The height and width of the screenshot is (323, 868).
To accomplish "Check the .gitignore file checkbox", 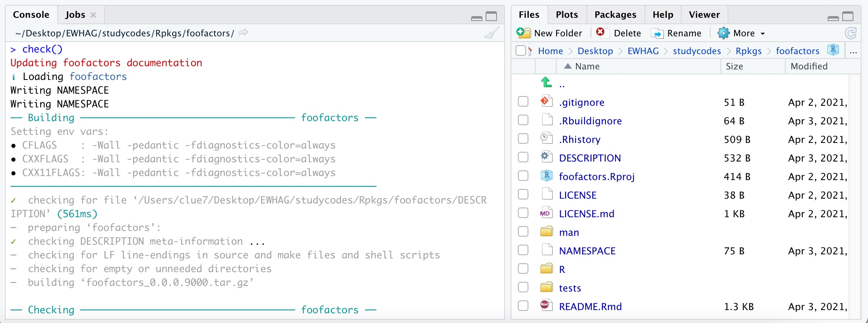I will click(523, 101).
